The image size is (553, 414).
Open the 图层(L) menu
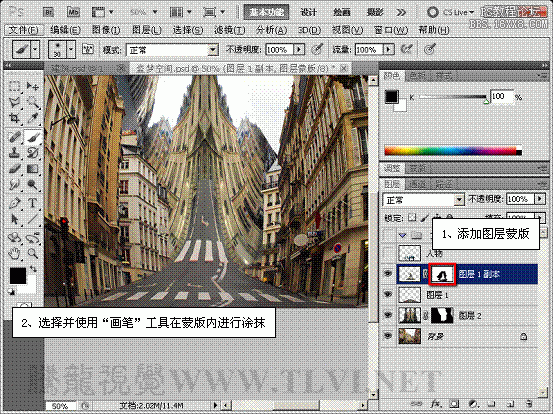[146, 30]
